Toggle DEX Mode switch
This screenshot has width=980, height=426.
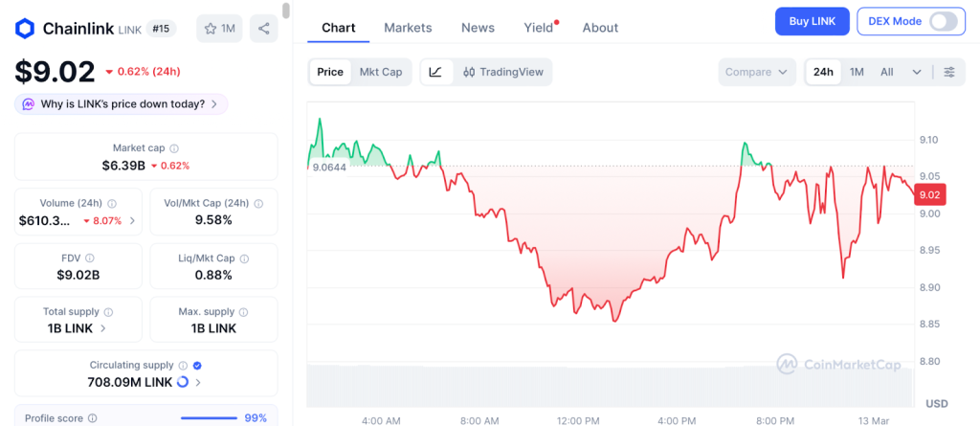click(x=942, y=21)
